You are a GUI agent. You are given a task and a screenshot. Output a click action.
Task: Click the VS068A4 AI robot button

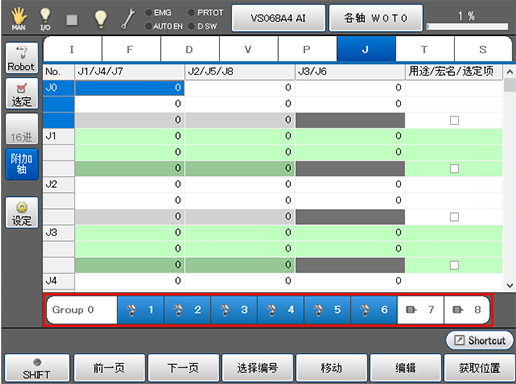click(x=278, y=18)
